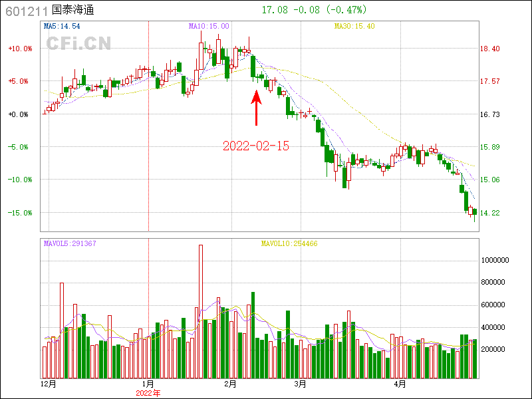This screenshot has width=532, height=399.
Task: Click the CFi.CN watermark logo
Action: click(78, 43)
